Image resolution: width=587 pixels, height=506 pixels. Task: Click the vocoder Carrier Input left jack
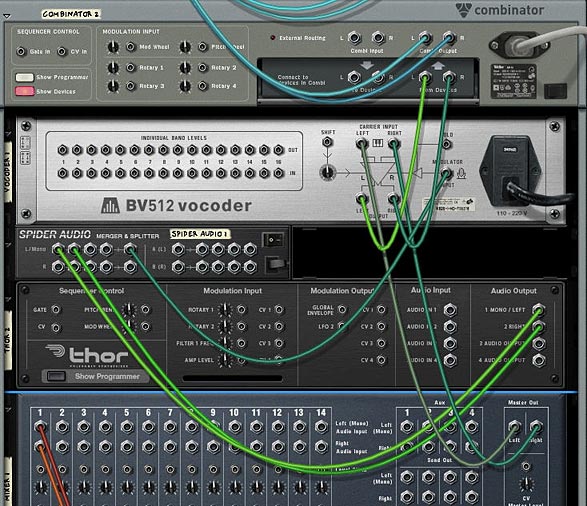click(x=362, y=143)
